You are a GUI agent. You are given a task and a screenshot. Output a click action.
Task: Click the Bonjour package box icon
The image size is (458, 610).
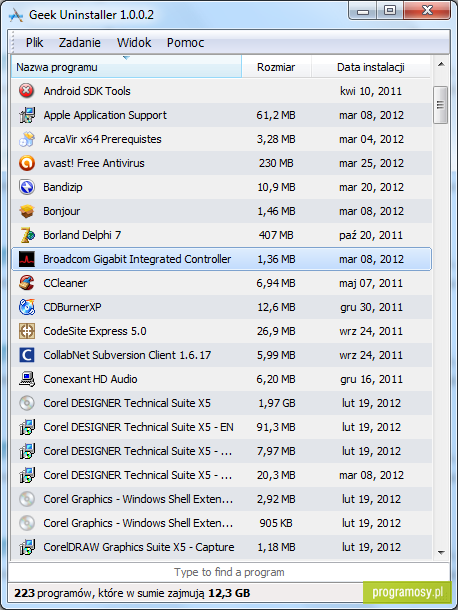pyautogui.click(x=27, y=211)
